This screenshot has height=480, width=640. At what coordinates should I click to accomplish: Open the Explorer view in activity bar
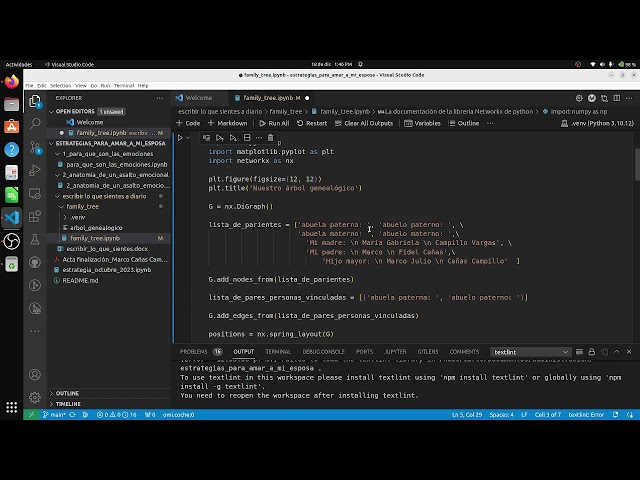click(x=35, y=101)
